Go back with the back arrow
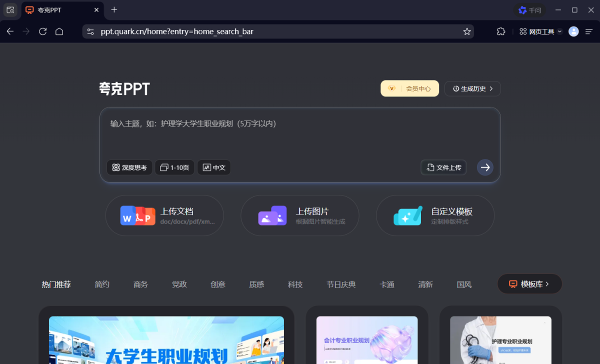This screenshot has width=600, height=364. coord(10,31)
